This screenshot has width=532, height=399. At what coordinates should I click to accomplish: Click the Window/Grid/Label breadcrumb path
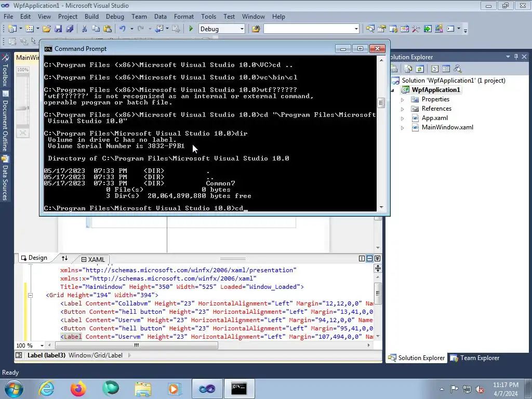pyautogui.click(x=96, y=355)
